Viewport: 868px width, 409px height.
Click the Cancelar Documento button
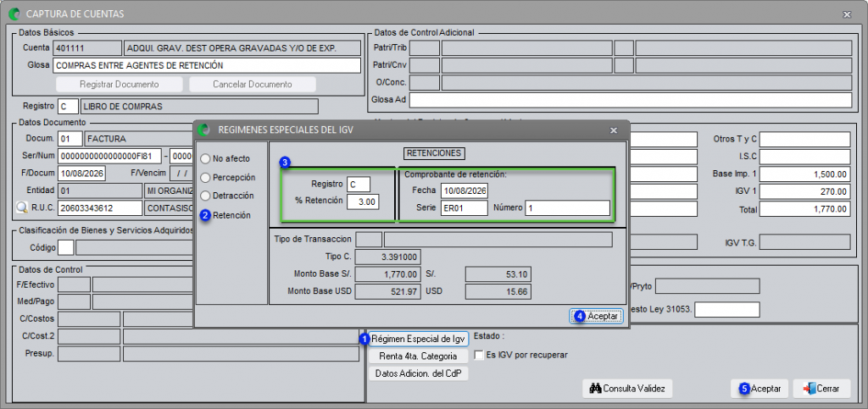pyautogui.click(x=253, y=85)
